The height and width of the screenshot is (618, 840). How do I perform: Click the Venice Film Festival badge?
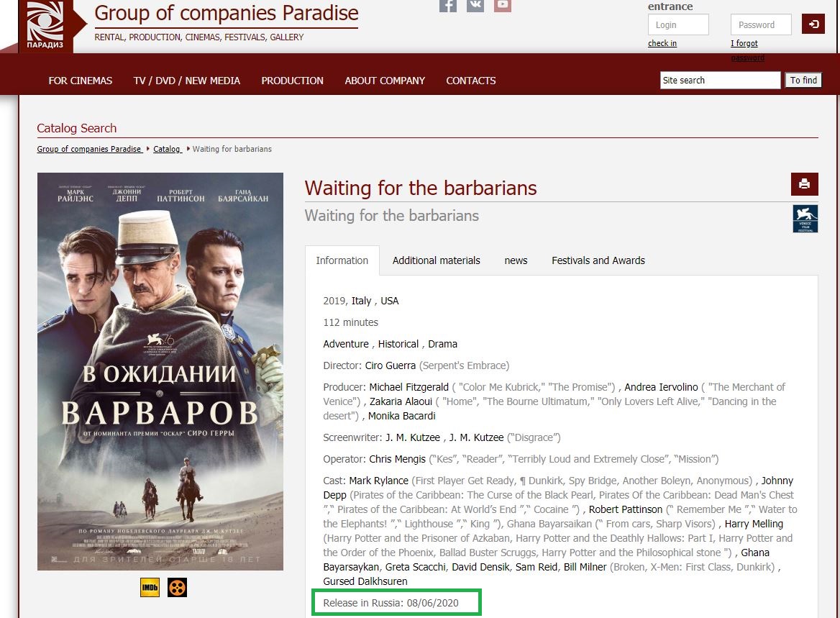coord(805,219)
